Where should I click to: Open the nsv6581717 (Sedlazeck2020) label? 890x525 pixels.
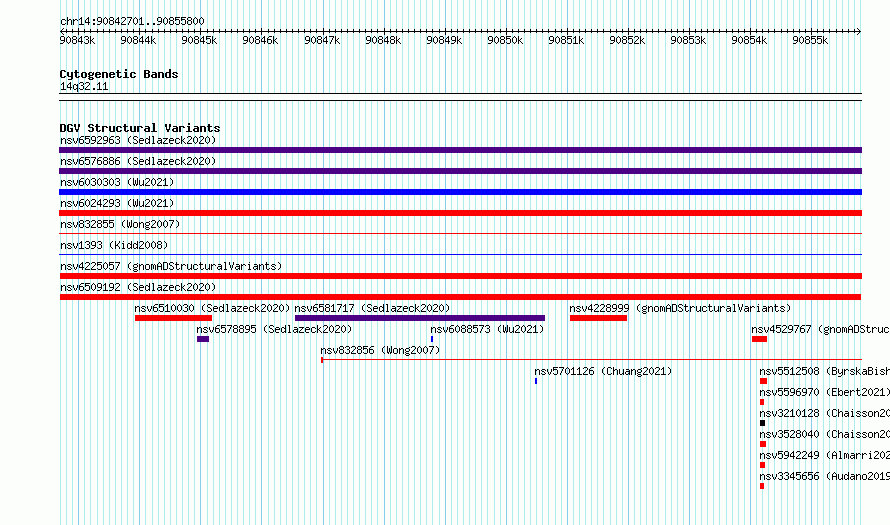372,308
